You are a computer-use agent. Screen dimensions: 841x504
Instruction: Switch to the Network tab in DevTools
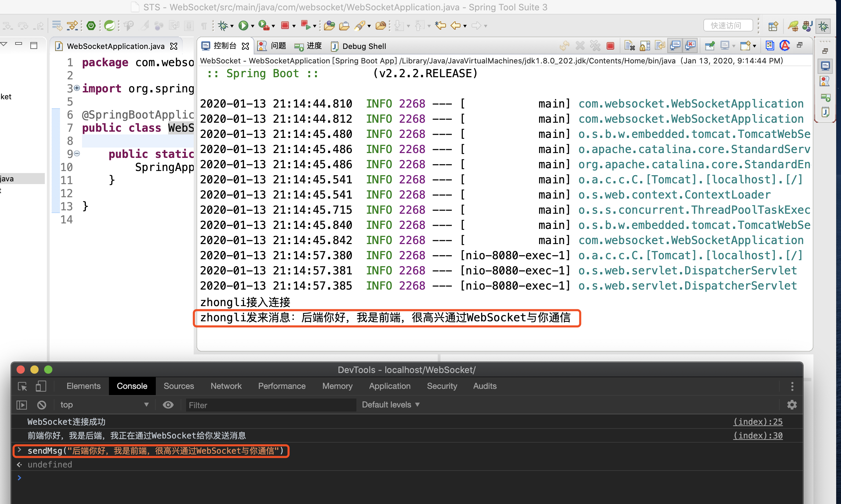pyautogui.click(x=226, y=386)
